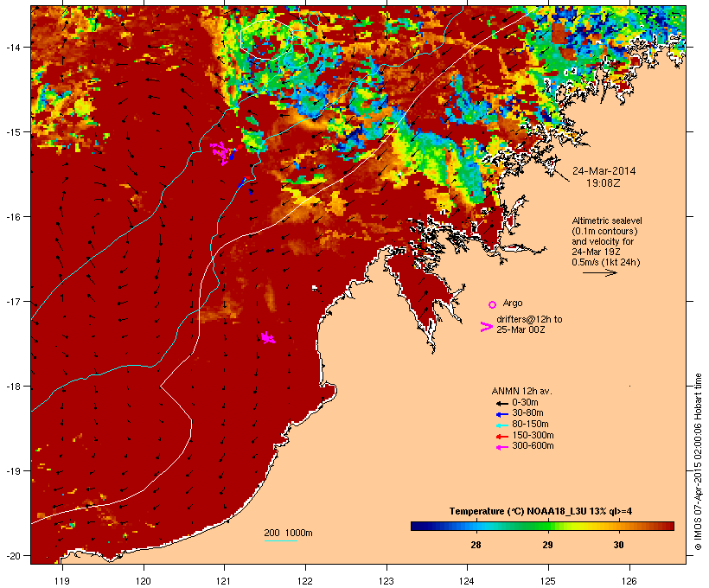Click the latitude axis label -14
Screen dimensions: 709x588
tap(13, 48)
